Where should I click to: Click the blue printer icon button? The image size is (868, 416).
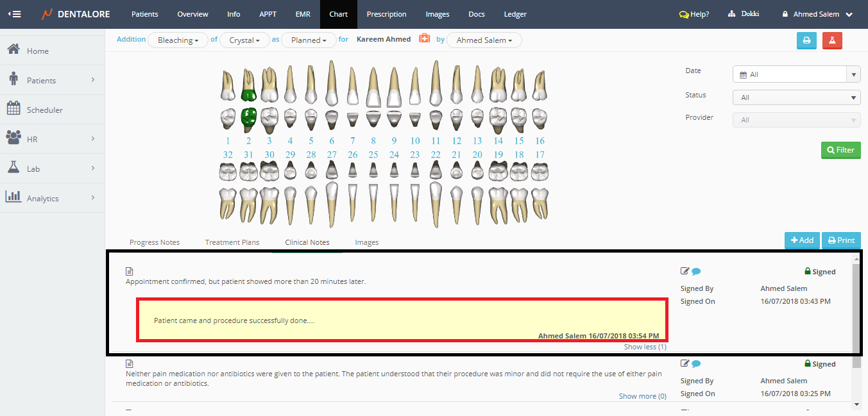[x=806, y=40]
